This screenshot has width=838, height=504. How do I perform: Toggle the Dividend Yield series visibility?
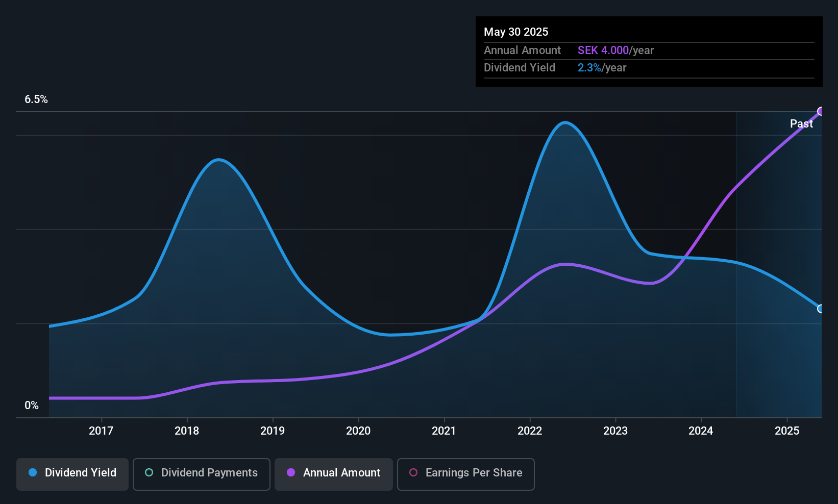coord(72,473)
